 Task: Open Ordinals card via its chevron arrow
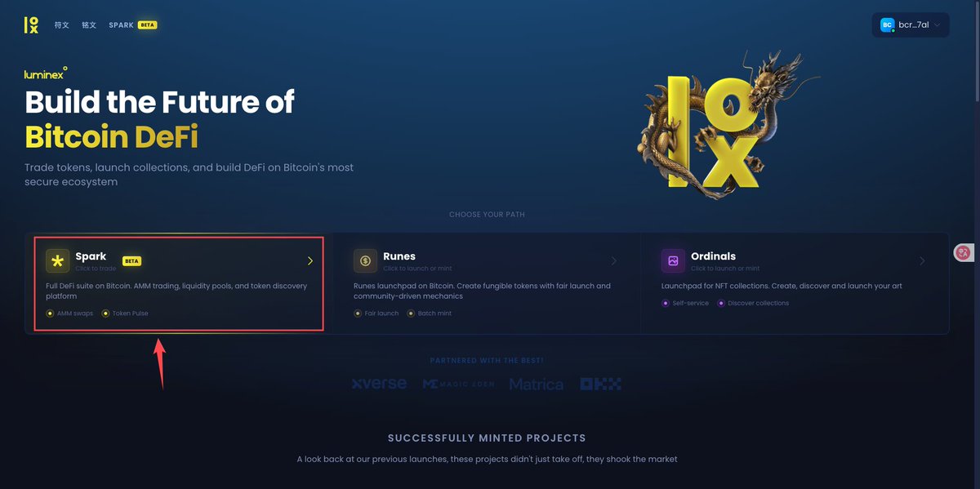922,261
